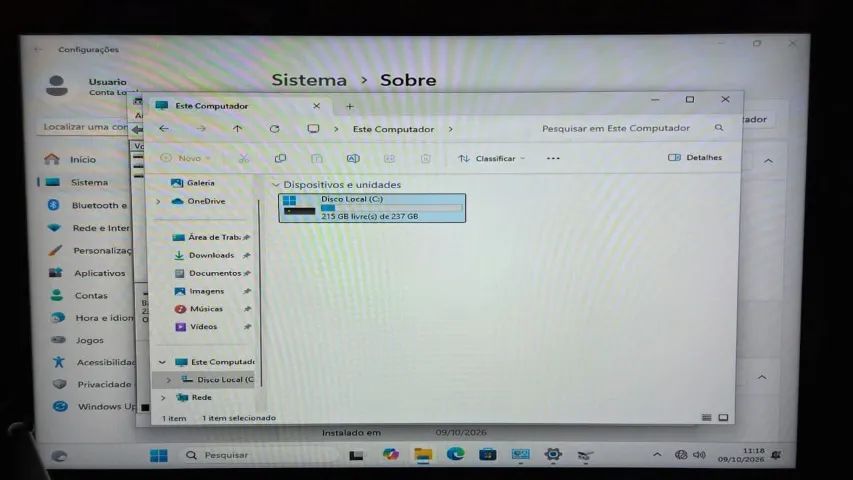The height and width of the screenshot is (480, 853).
Task: Open Contas in Settings sidebar
Action: [79, 296]
